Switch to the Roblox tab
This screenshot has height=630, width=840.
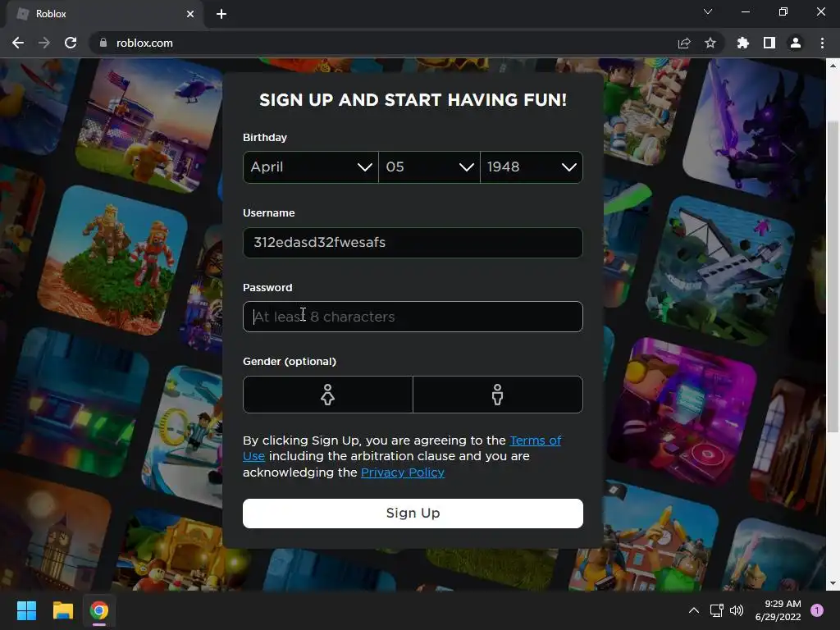click(x=104, y=14)
